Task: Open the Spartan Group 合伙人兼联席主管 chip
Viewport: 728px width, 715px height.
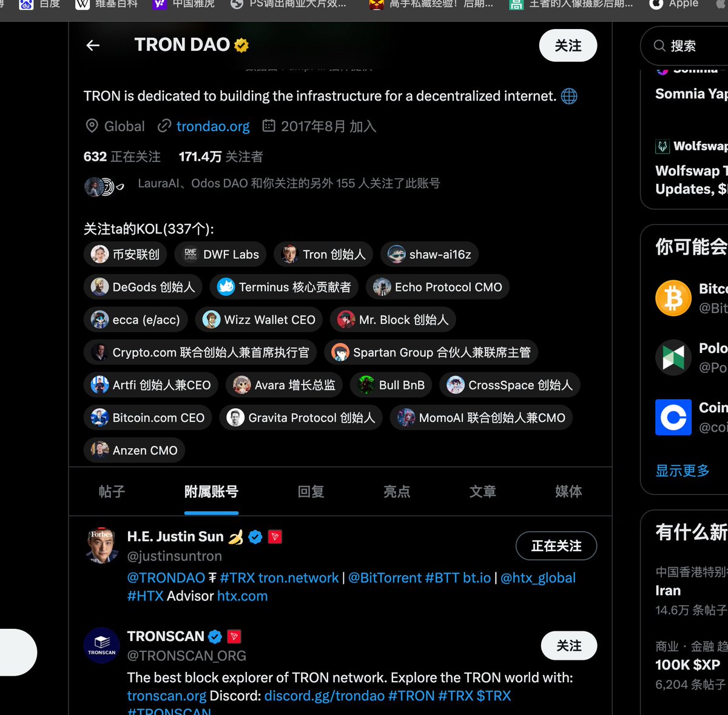Action: point(431,352)
